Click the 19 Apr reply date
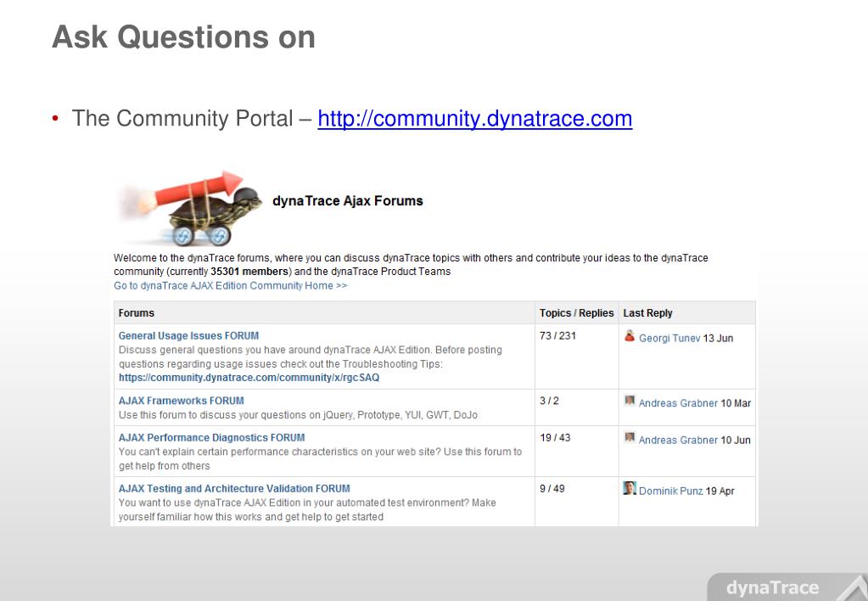Screen dimensions: 868x601 [x=720, y=491]
